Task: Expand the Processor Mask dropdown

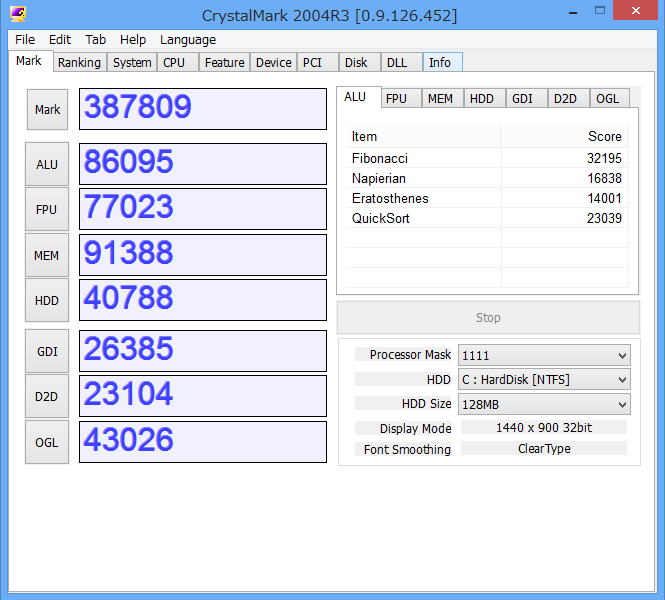Action: [x=544, y=355]
